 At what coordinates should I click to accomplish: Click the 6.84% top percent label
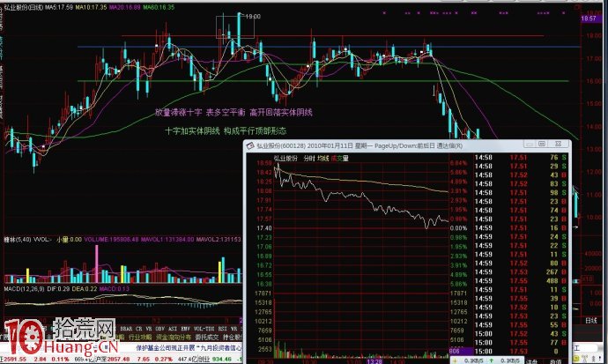click(x=458, y=163)
